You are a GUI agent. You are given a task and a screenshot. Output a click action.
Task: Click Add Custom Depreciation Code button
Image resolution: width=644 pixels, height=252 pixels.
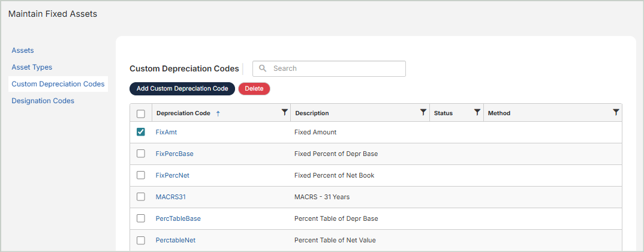182,89
